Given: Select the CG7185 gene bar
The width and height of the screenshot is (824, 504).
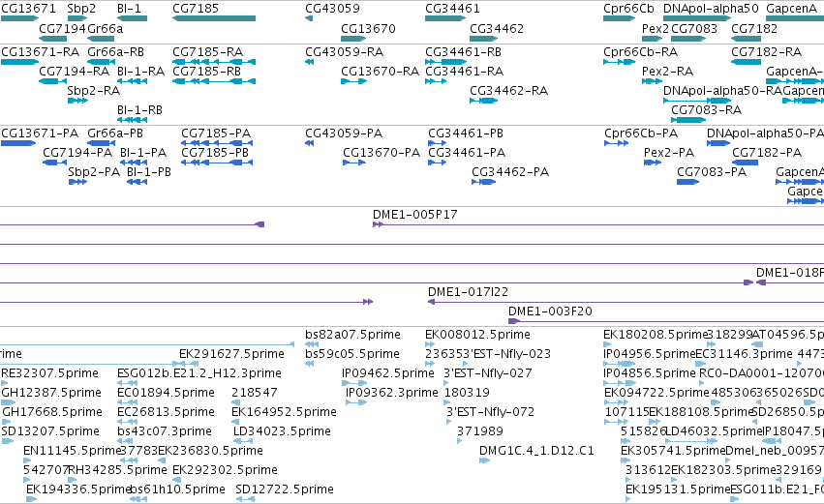Looking at the screenshot, I should 214,18.
